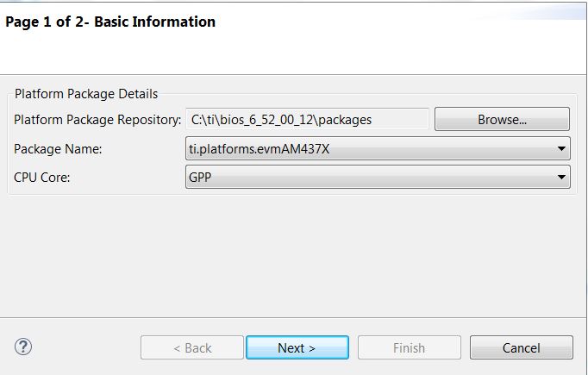The width and height of the screenshot is (588, 375).
Task: Click the help question mark icon
Action: pyautogui.click(x=23, y=347)
